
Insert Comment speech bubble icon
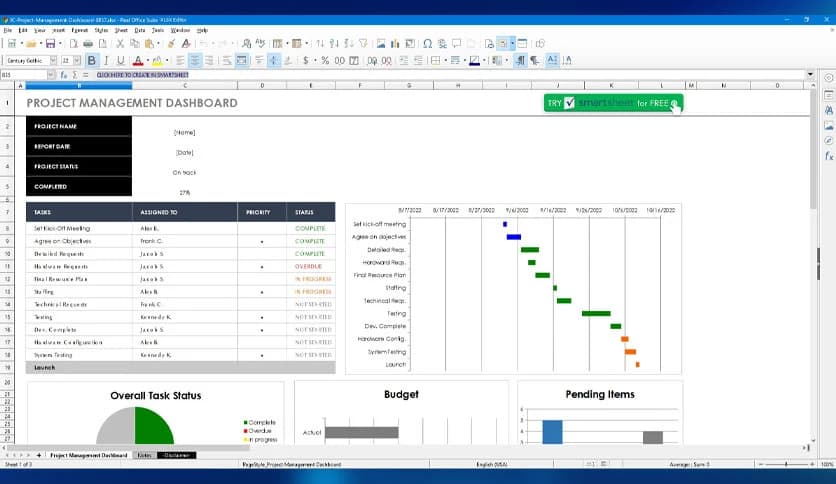tap(457, 44)
